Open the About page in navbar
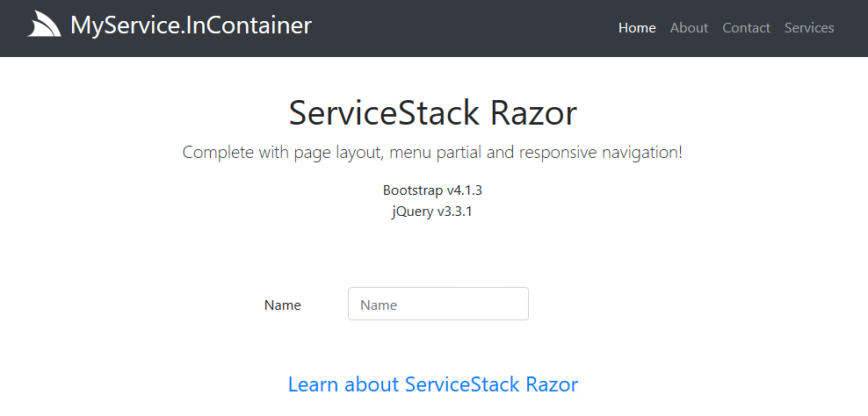The width and height of the screenshot is (868, 416). [x=689, y=28]
